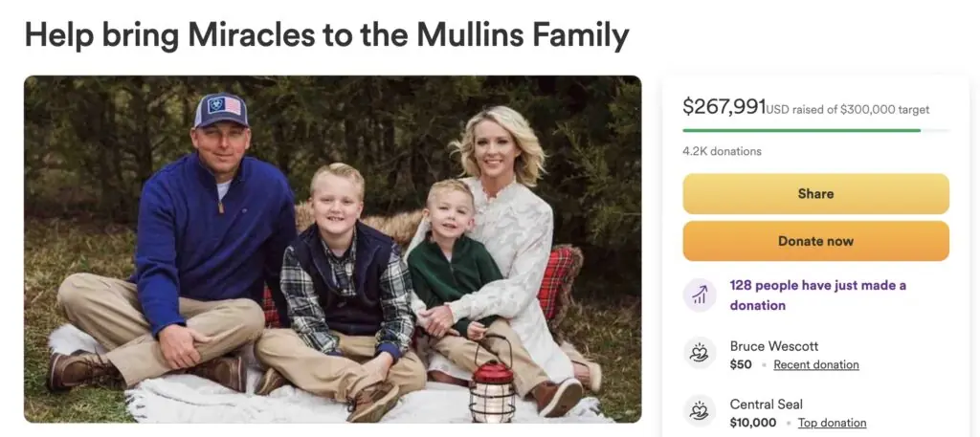
Task: Click the $50 donation amount
Action: point(741,364)
